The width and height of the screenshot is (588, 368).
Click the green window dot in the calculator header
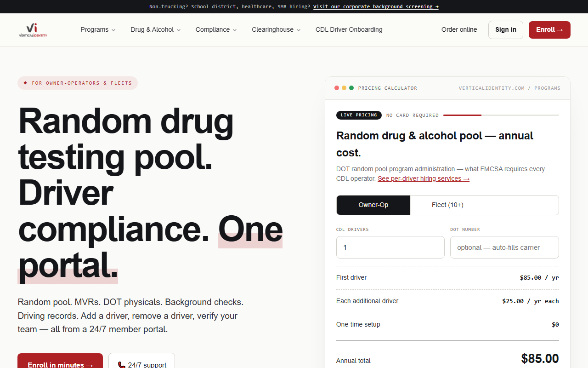point(351,88)
